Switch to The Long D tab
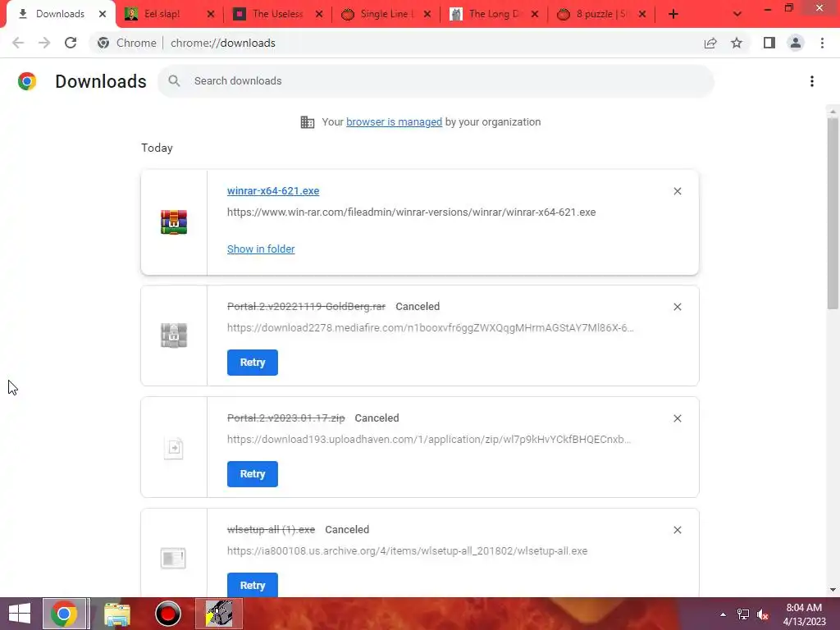This screenshot has height=630, width=840. click(x=486, y=14)
